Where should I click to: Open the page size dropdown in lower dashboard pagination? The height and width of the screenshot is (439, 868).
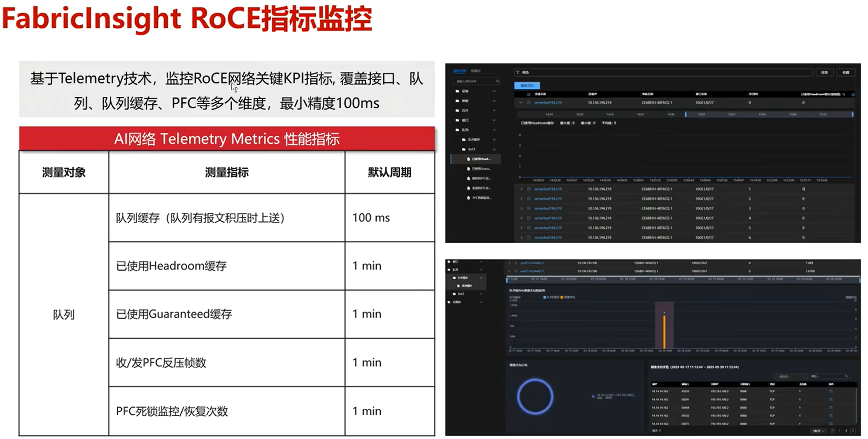point(818,431)
